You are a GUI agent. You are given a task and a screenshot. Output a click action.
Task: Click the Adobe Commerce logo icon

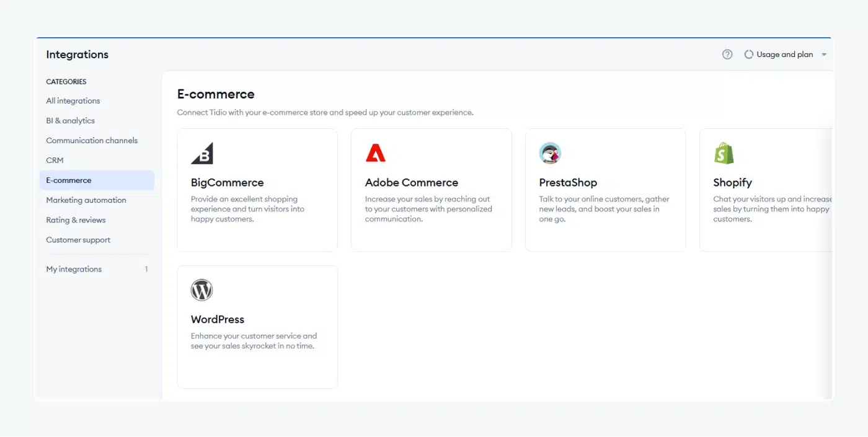tap(376, 153)
